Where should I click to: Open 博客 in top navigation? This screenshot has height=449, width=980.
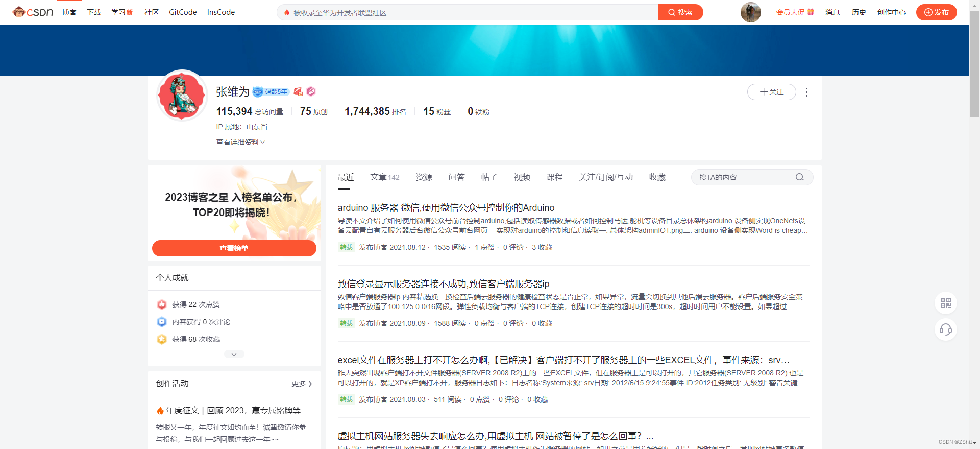69,12
